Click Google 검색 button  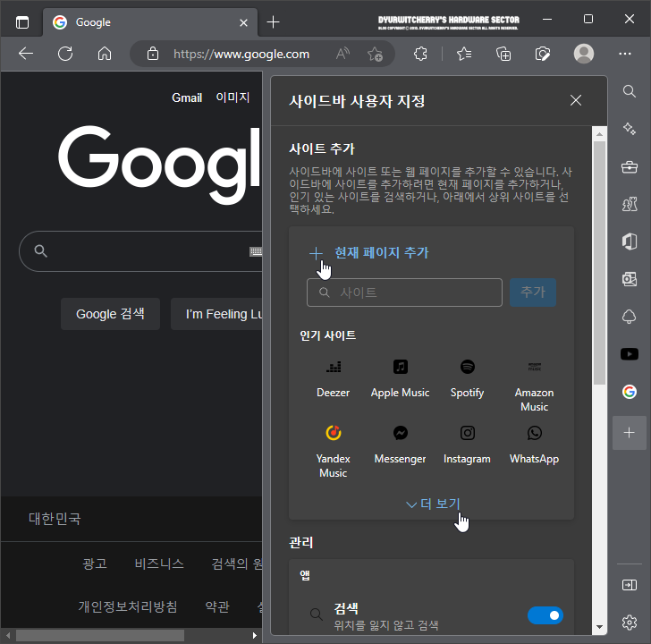coord(110,314)
